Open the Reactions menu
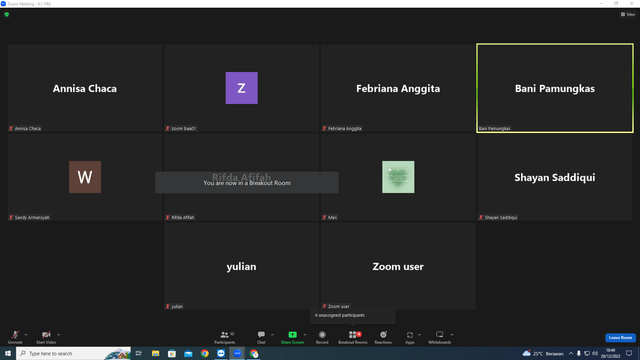Screen dimensions: 640x360 383,337
